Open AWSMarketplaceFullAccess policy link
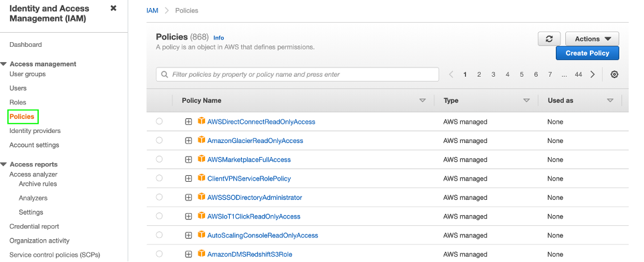 click(249, 159)
